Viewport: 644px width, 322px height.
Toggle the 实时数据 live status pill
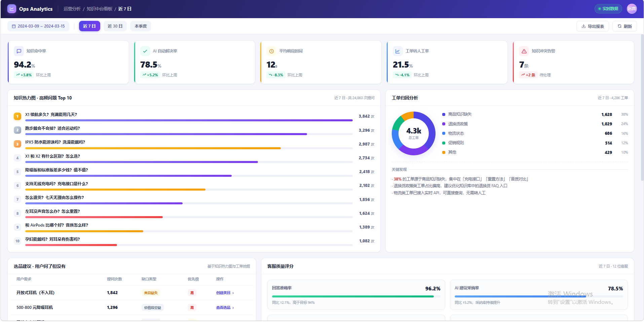[608, 9]
